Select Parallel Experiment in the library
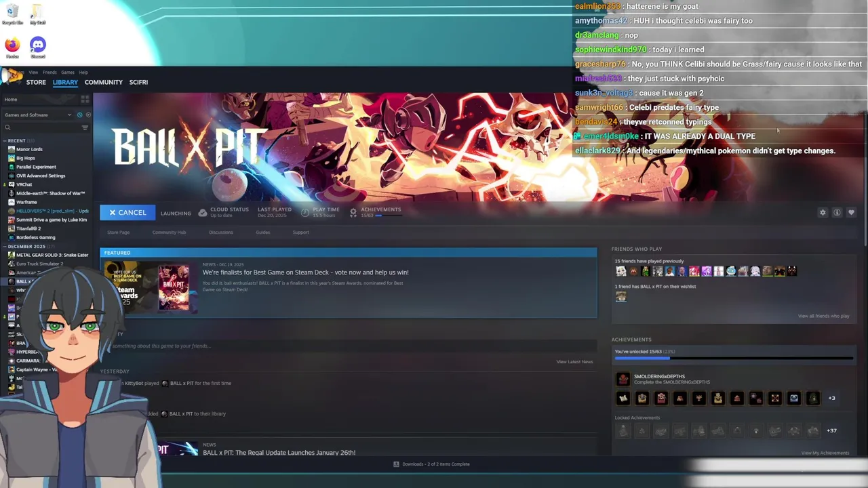 click(x=36, y=167)
